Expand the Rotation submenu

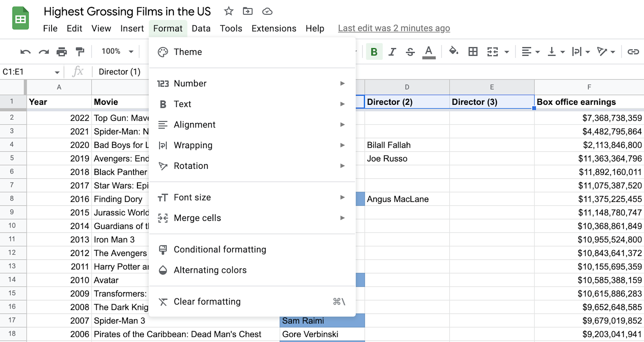252,166
